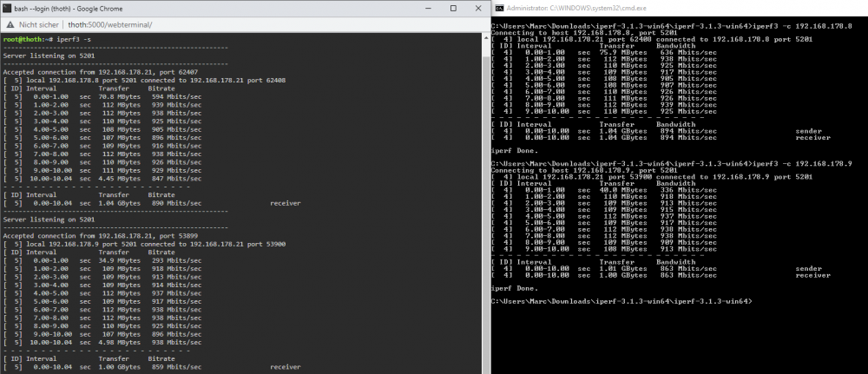The image size is (868, 374).
Task: Click line 'local 192.168.178.8 port 5201 connected'
Action: point(144,80)
